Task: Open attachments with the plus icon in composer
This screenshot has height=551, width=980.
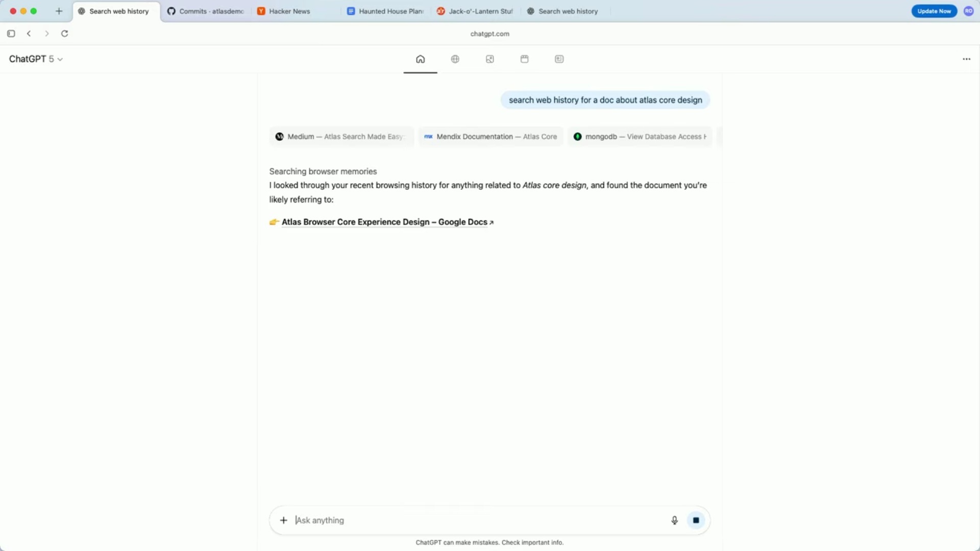Action: 284,520
